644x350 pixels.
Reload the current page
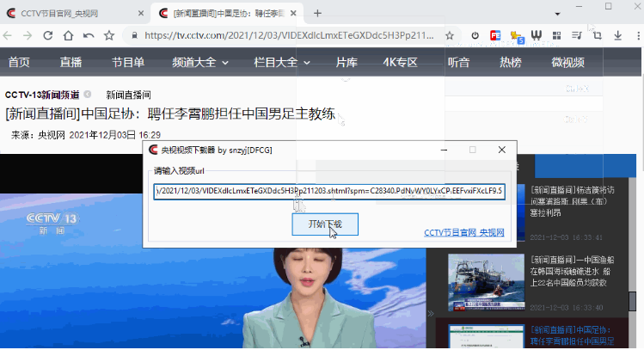pos(47,36)
